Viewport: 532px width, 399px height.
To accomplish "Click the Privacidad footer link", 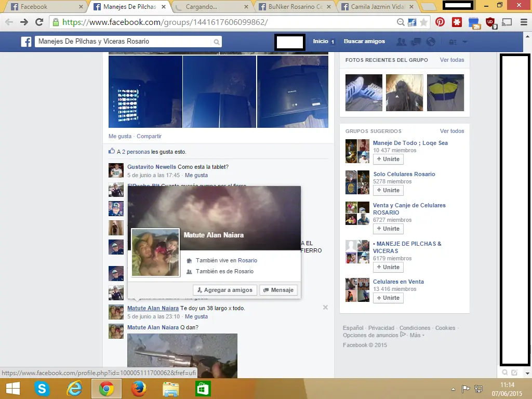I will [x=381, y=328].
